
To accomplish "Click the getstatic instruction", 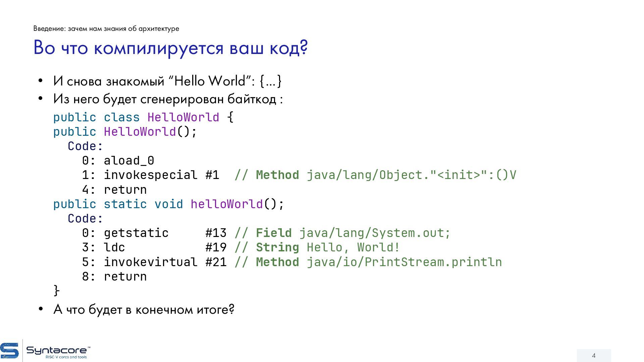I will tap(136, 233).
